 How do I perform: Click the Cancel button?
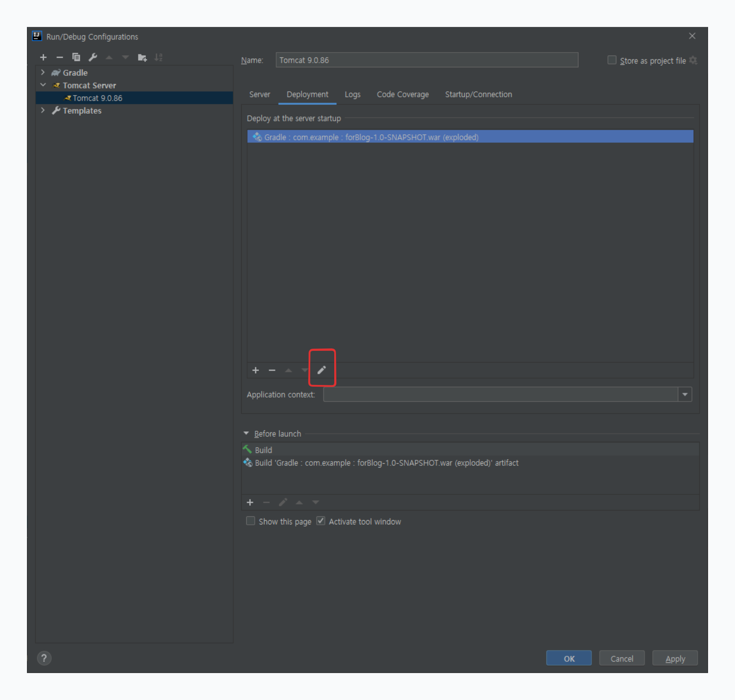(x=622, y=658)
